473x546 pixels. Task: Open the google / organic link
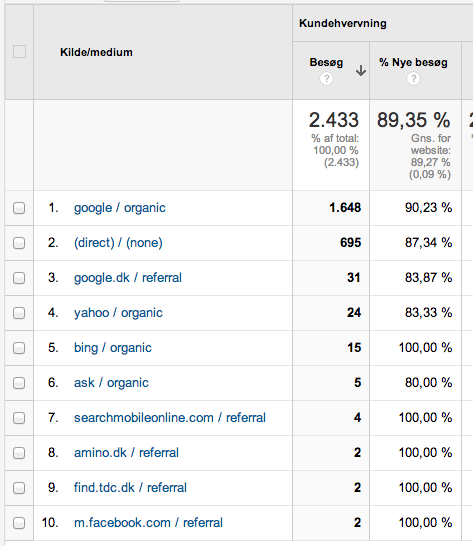[x=119, y=208]
